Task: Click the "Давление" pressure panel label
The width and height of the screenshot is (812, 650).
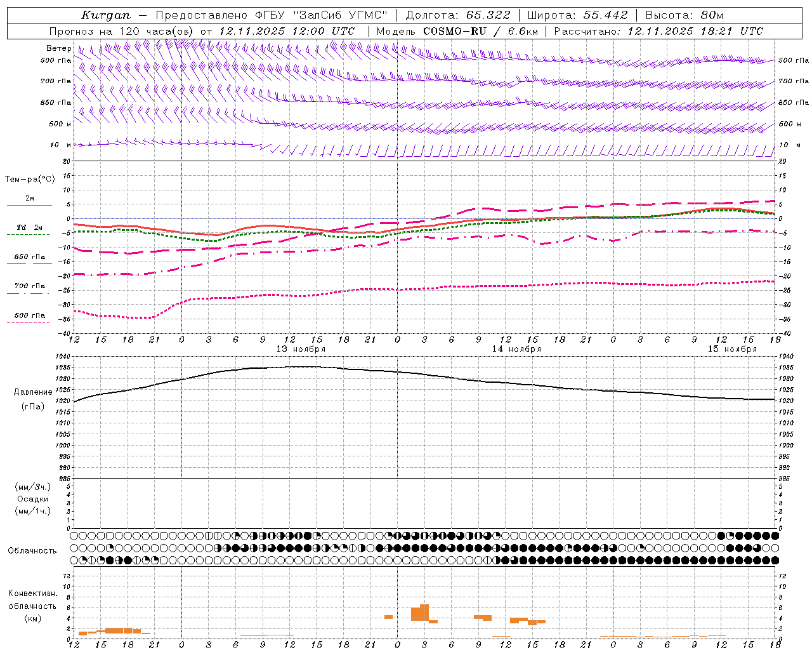Action: click(33, 392)
